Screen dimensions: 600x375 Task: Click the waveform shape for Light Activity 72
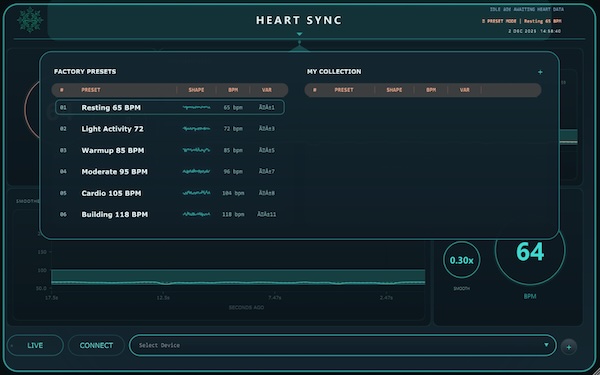[196, 129]
